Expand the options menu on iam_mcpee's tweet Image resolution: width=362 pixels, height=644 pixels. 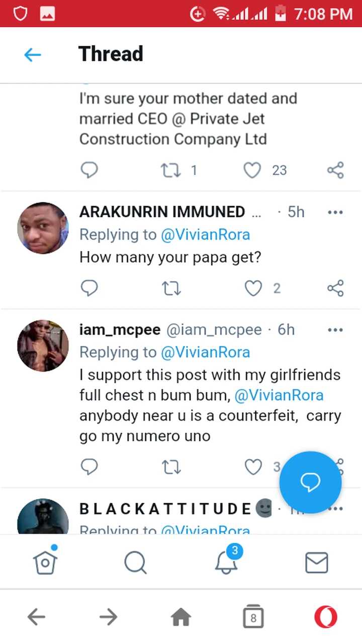pos(335,330)
